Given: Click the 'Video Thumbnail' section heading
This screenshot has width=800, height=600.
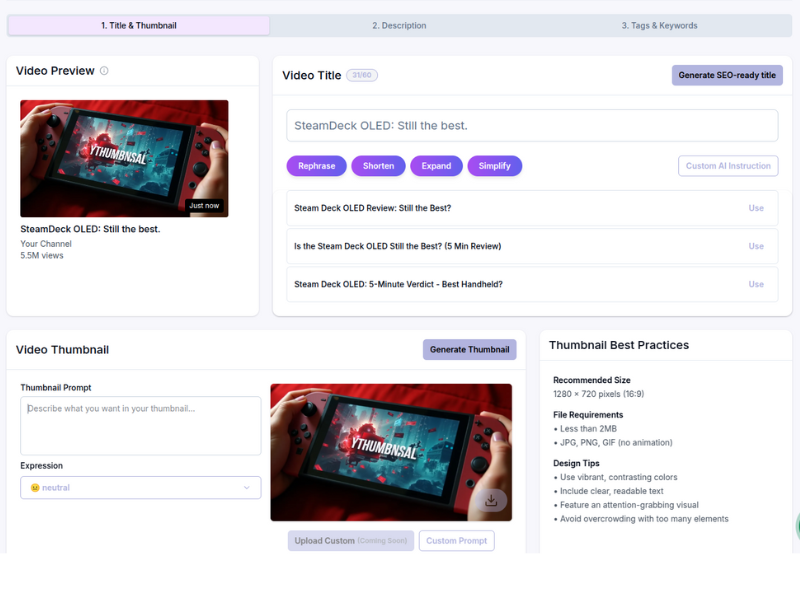Looking at the screenshot, I should (x=62, y=349).
